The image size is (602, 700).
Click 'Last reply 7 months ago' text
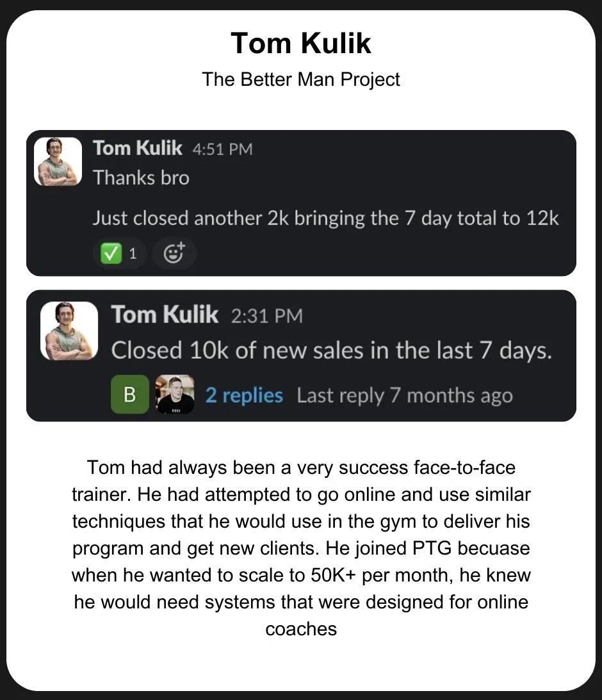pyautogui.click(x=405, y=396)
